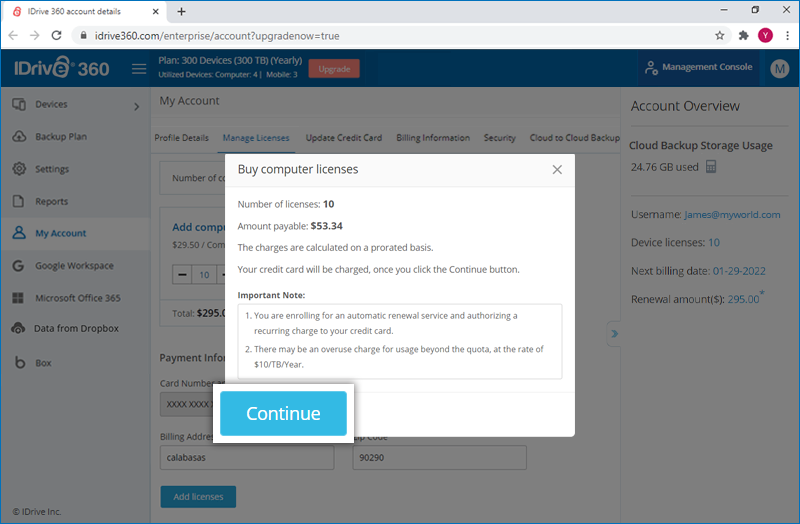Expand the Devices submenu arrow
Viewport: 800px width, 524px height.
click(x=136, y=106)
